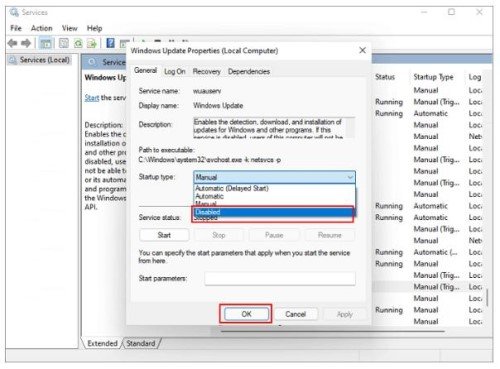Select Services (Local) in the tree
The image size is (500, 369).
(44, 60)
